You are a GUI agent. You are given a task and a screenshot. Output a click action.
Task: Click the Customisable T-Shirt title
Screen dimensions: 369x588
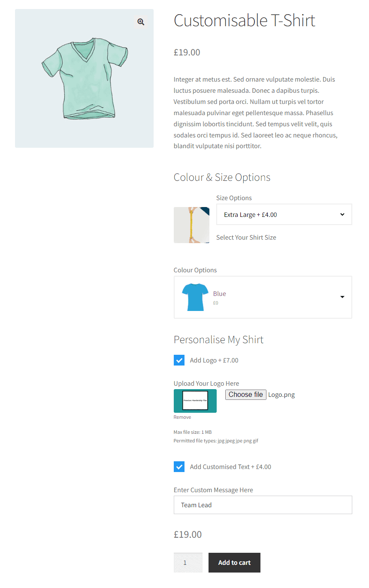coord(244,21)
